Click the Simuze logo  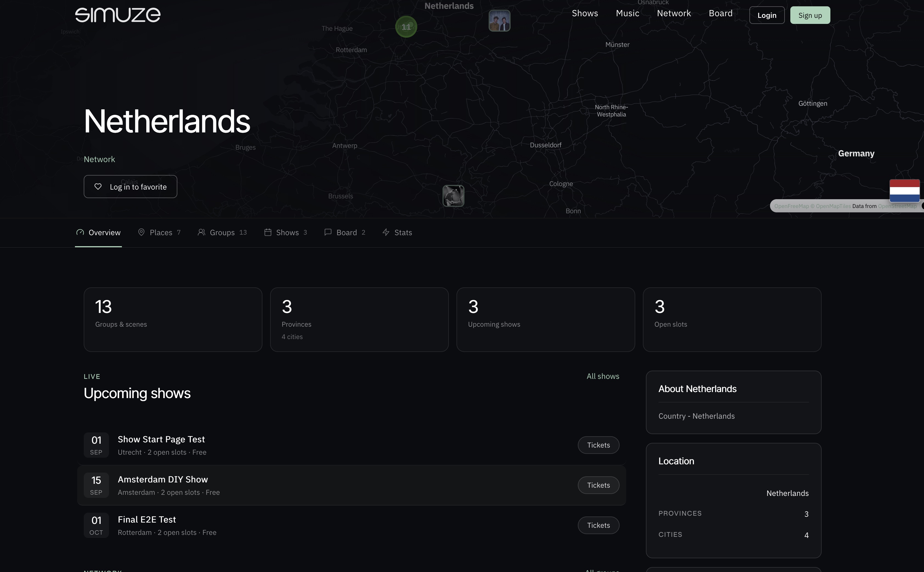click(x=117, y=15)
